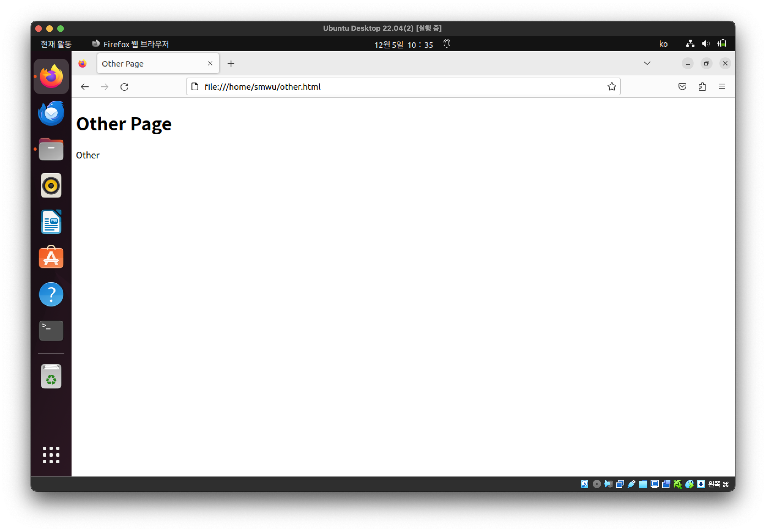Image resolution: width=766 pixels, height=532 pixels.
Task: Open Firefox View pinned icon
Action: coord(83,63)
